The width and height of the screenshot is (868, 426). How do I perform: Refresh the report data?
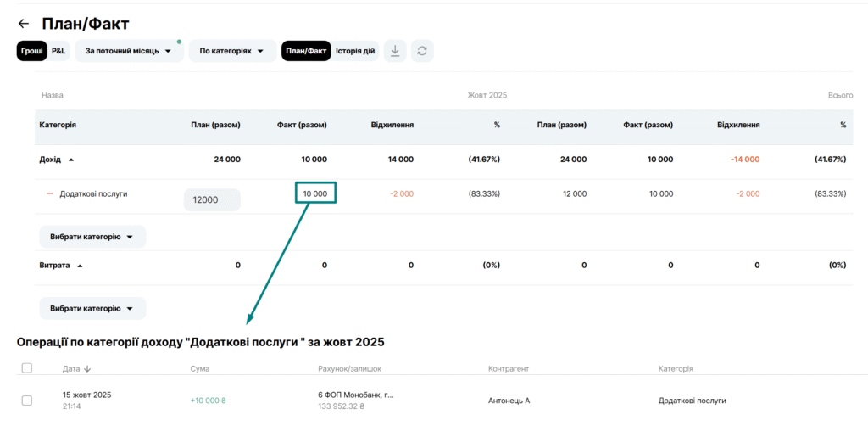[x=422, y=51]
